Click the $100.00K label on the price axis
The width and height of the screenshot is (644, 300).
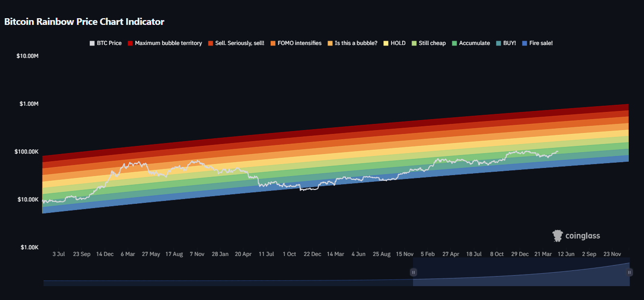click(x=27, y=152)
